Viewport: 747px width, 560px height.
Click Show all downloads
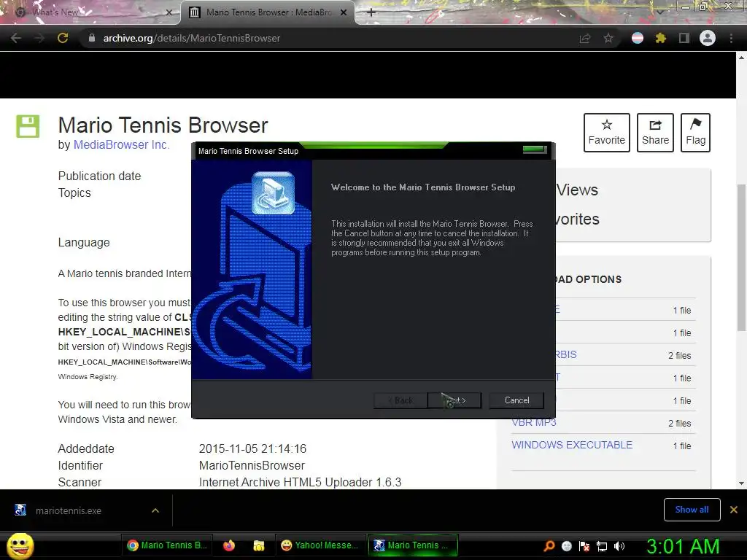pyautogui.click(x=692, y=510)
